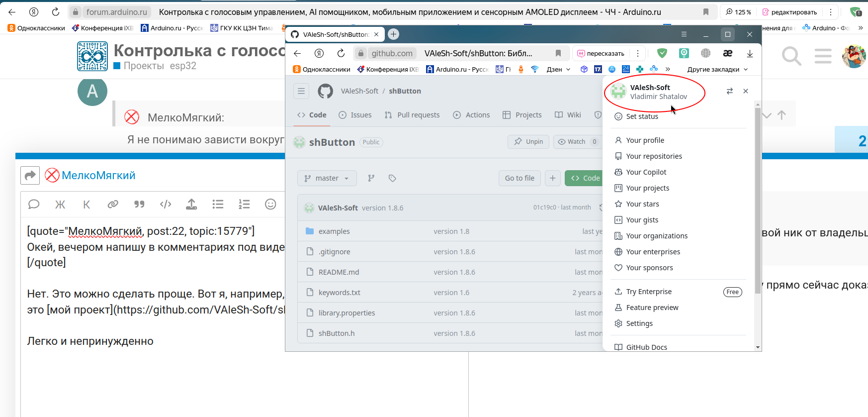Insert hyperlink in forum editor

click(113, 204)
